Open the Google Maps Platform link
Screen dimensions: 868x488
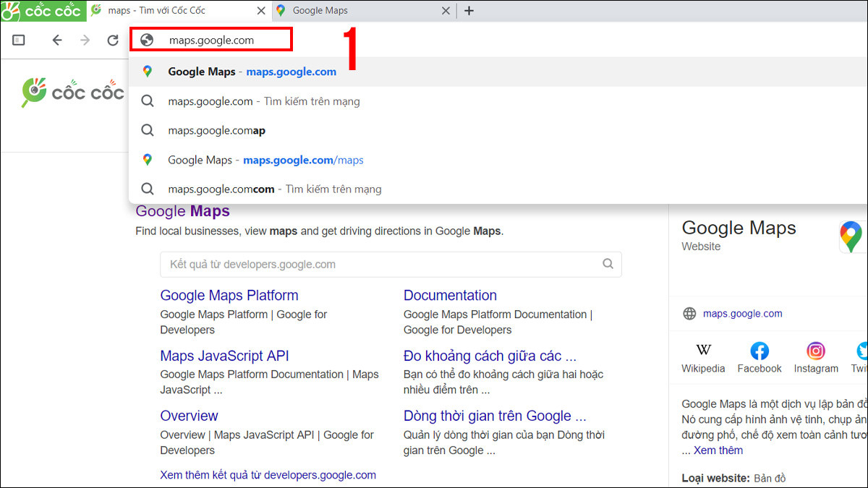pos(229,295)
